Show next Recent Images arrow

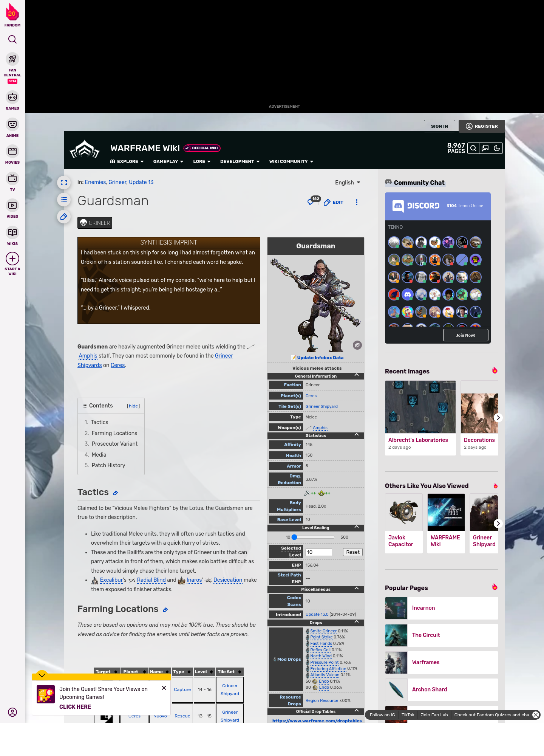[x=498, y=418]
